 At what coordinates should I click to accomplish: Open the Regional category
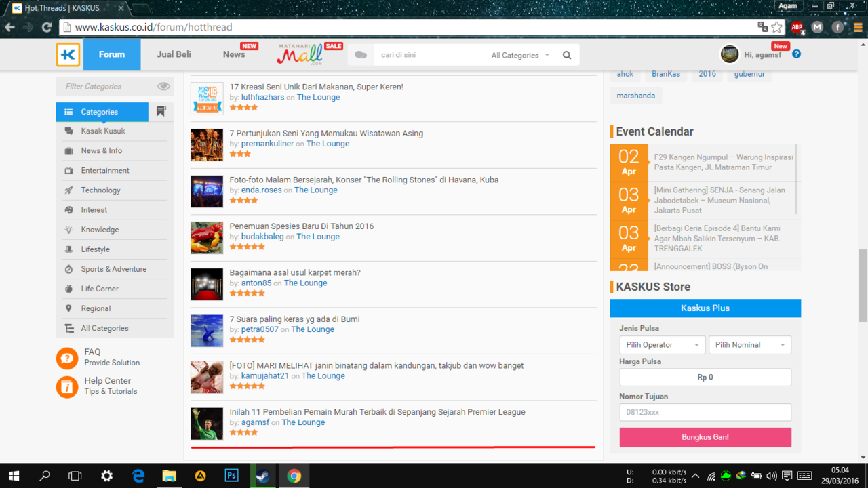96,308
